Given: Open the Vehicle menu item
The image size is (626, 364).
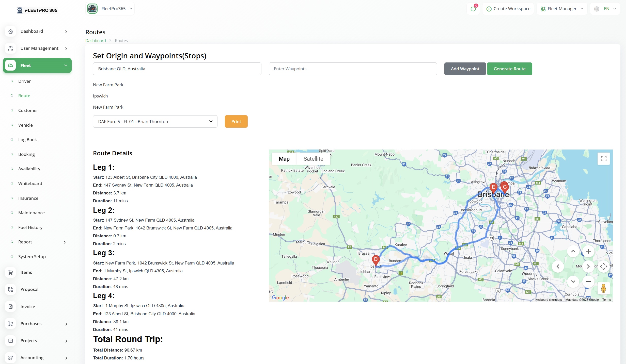Looking at the screenshot, I should (x=25, y=125).
